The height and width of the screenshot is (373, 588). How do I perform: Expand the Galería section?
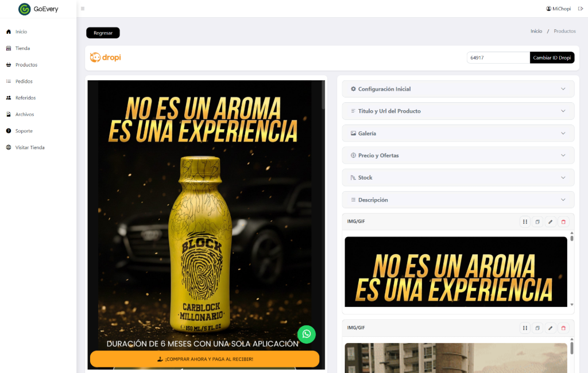(x=458, y=134)
